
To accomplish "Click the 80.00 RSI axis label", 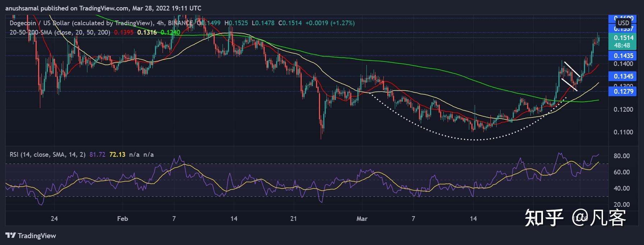I will coord(622,156).
